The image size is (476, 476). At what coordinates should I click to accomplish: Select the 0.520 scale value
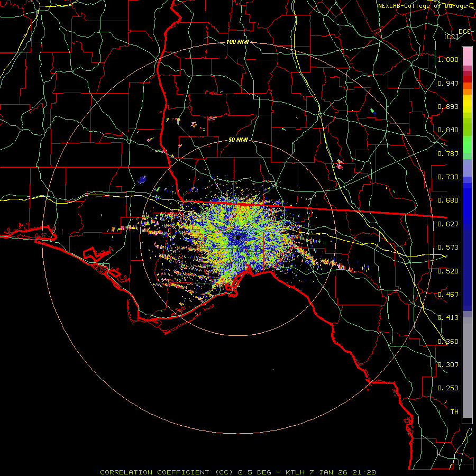[448, 271]
